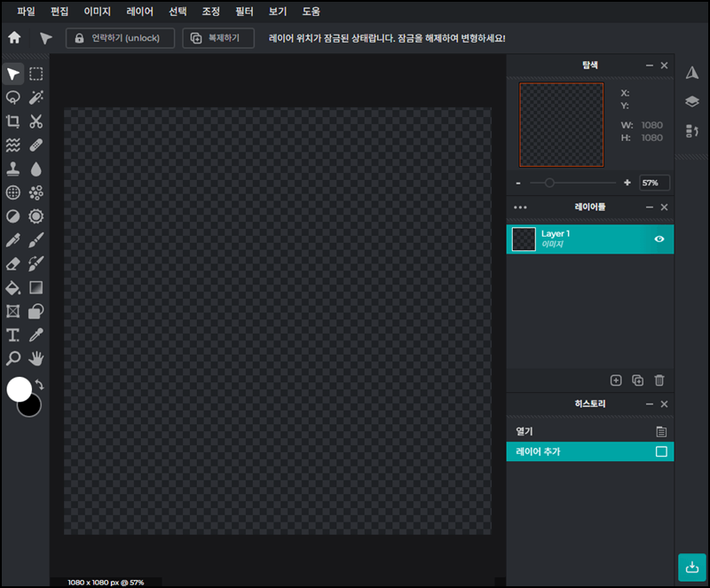Viewport: 710px width, 588px height.
Task: Select the Shape tool
Action: click(36, 311)
